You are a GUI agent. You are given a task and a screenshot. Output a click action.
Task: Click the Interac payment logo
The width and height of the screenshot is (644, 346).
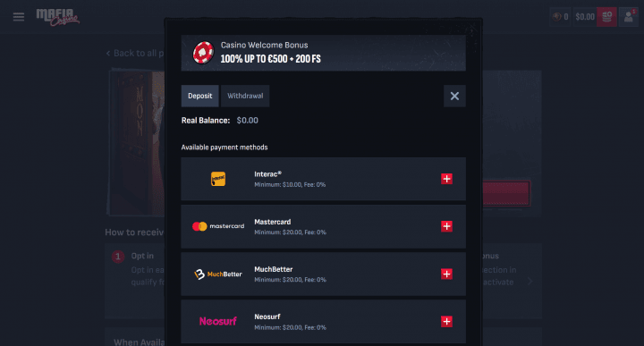click(x=218, y=179)
